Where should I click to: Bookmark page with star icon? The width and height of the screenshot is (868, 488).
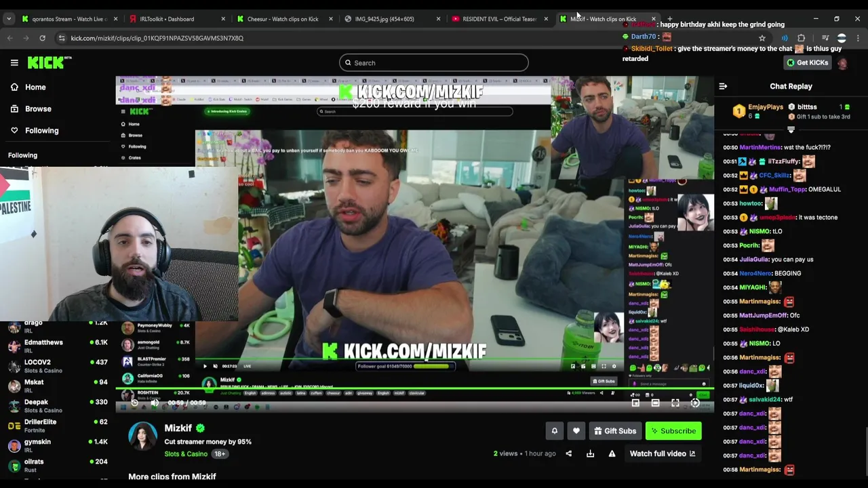[x=762, y=38]
